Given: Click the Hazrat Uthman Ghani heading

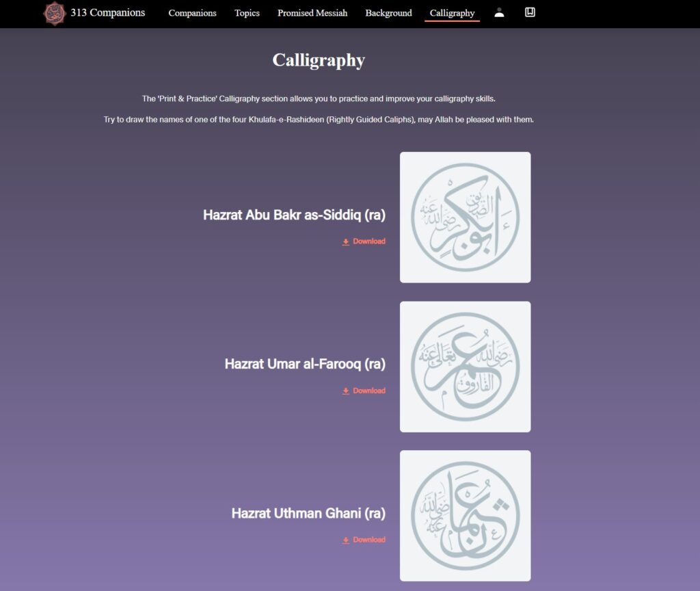Looking at the screenshot, I should click(x=308, y=513).
